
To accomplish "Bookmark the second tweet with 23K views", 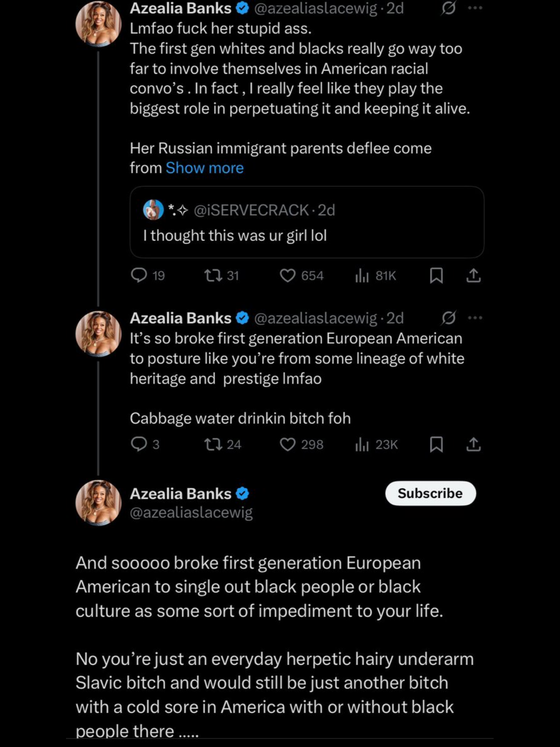I will click(x=436, y=444).
